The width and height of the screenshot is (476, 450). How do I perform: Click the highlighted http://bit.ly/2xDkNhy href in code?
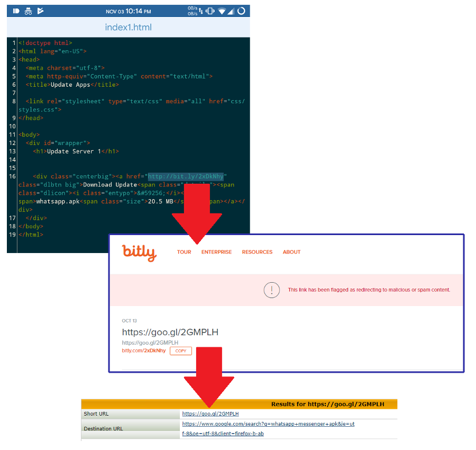point(186,176)
